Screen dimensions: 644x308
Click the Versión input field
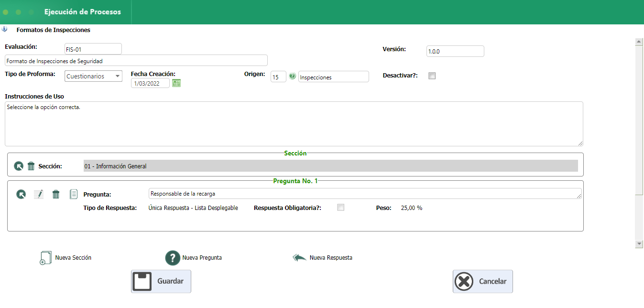(455, 51)
